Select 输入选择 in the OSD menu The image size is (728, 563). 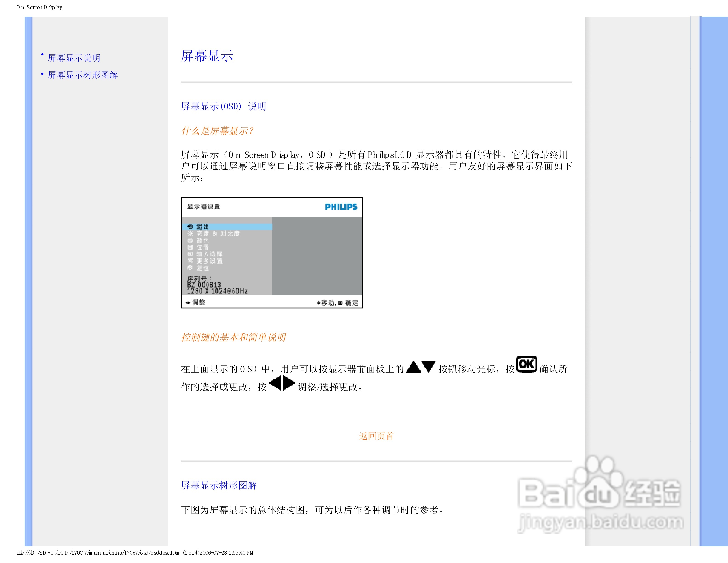tap(209, 254)
